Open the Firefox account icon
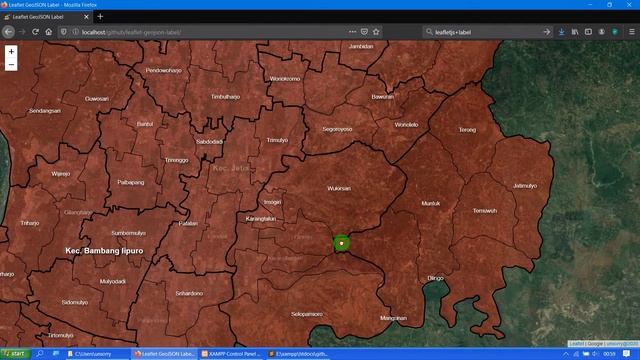 pyautogui.click(x=602, y=32)
